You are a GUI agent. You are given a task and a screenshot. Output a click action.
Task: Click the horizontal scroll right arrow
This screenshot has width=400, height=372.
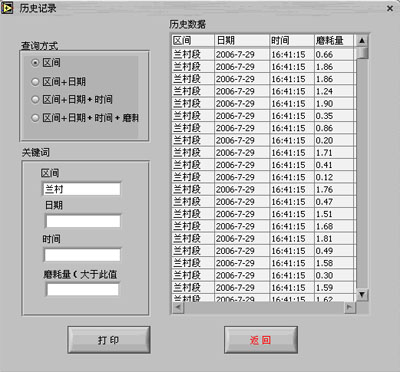(x=349, y=307)
